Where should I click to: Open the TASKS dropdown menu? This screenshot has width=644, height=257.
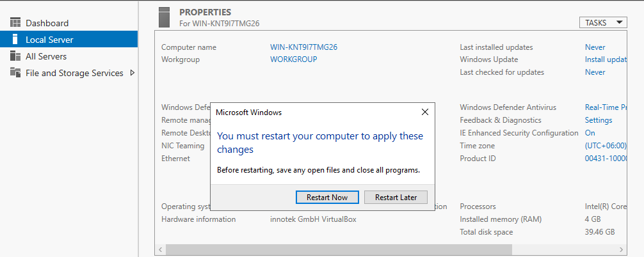click(x=602, y=22)
